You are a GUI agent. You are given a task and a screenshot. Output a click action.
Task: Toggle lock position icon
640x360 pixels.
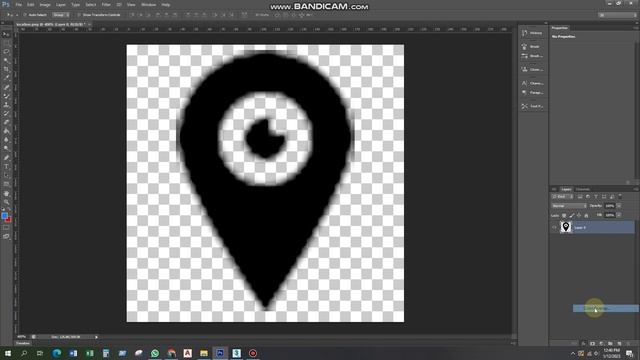pos(579,215)
